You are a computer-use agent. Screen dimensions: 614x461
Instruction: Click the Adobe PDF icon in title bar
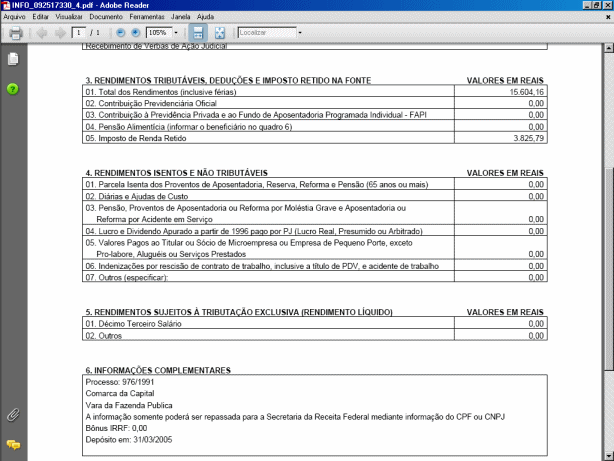(x=5, y=5)
